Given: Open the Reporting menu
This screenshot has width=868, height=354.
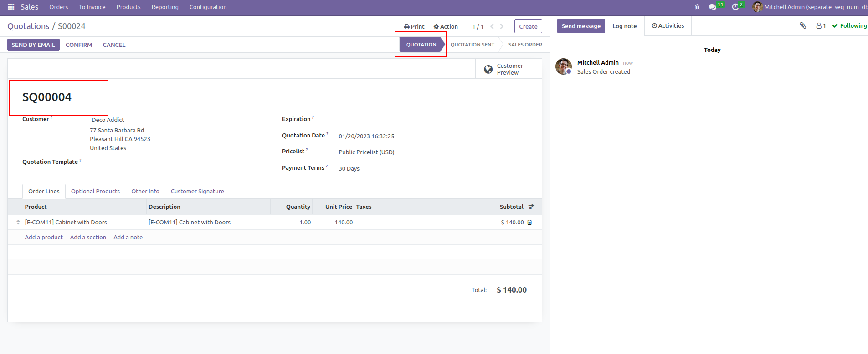Looking at the screenshot, I should (165, 7).
